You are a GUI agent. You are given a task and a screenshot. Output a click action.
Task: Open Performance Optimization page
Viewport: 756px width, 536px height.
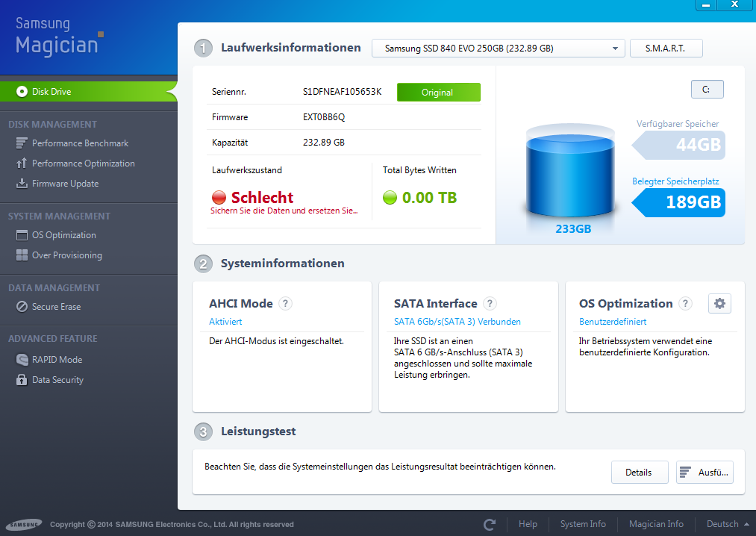tap(84, 163)
